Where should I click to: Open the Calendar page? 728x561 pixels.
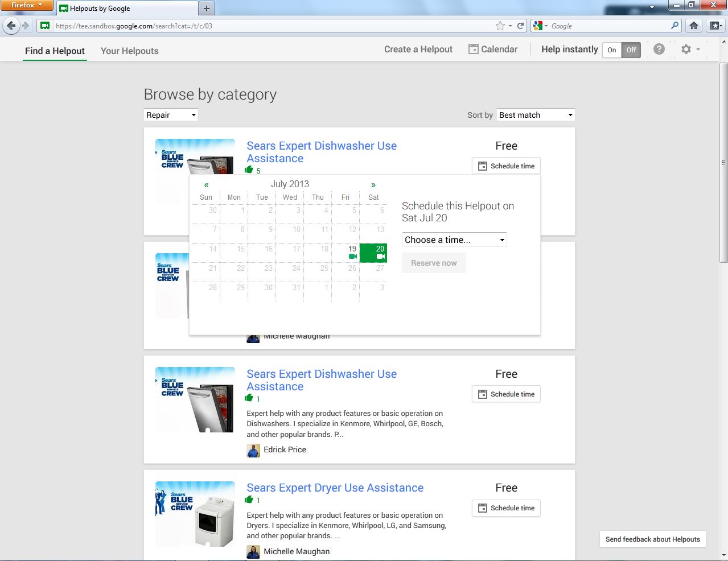click(493, 49)
